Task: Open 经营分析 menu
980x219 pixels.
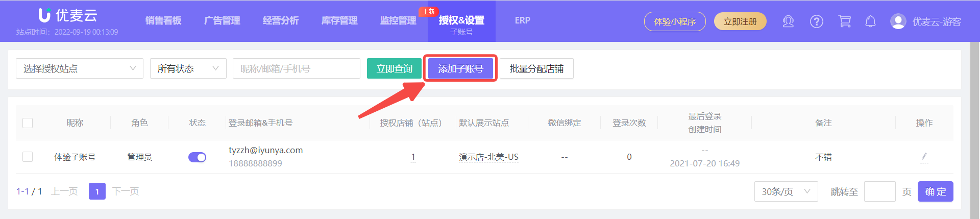Action: [281, 20]
